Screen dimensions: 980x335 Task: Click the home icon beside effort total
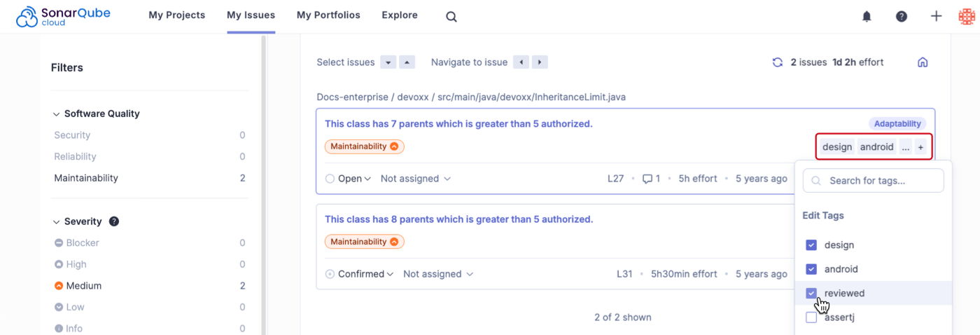[x=923, y=62]
